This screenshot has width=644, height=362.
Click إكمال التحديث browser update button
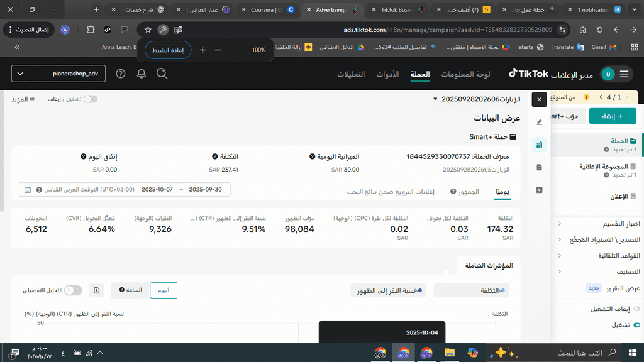(29, 30)
